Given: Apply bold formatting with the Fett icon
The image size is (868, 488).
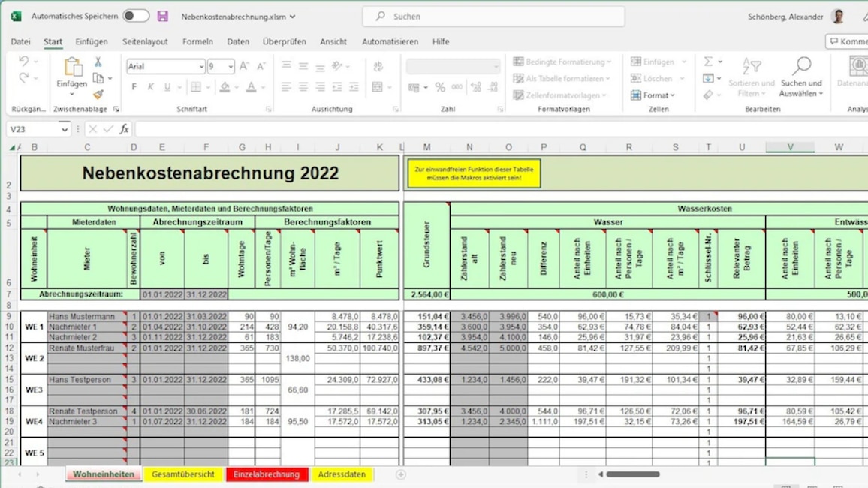Looking at the screenshot, I should [x=134, y=86].
